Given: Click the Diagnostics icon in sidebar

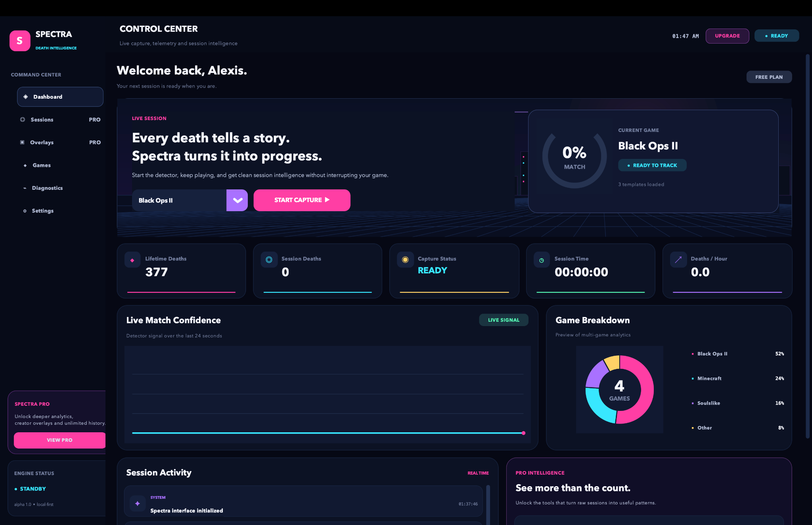Looking at the screenshot, I should coord(25,188).
